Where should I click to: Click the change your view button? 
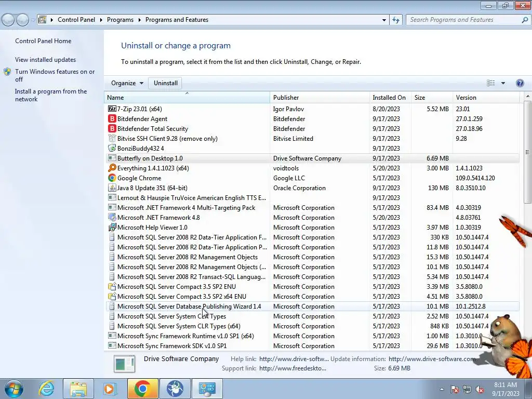(490, 83)
